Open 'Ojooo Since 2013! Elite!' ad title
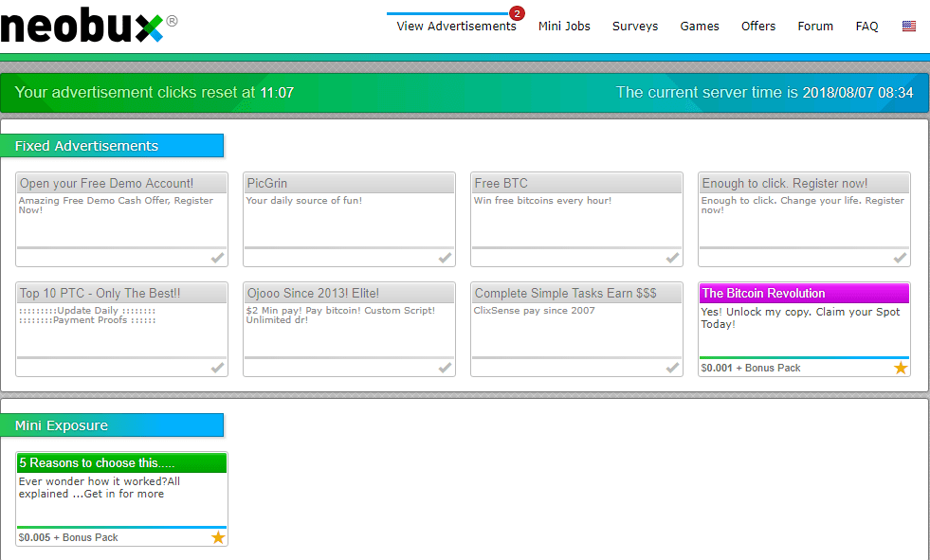This screenshot has width=930, height=560. pos(313,294)
